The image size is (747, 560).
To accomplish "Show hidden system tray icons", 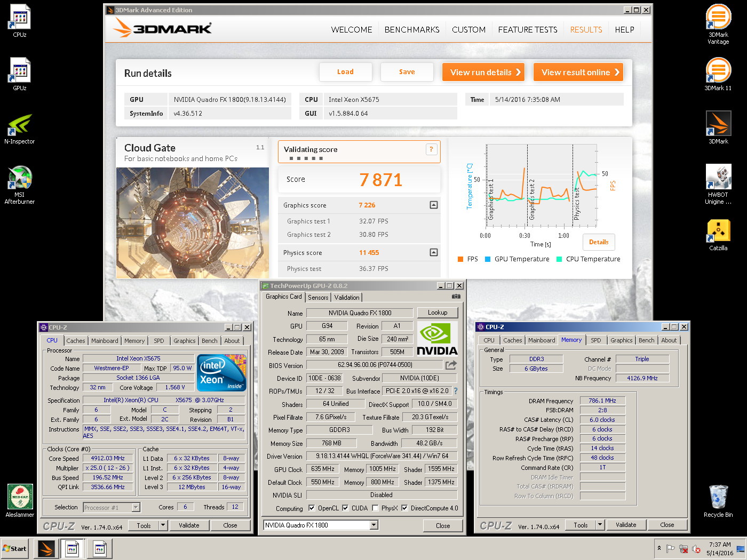I will tap(659, 548).
